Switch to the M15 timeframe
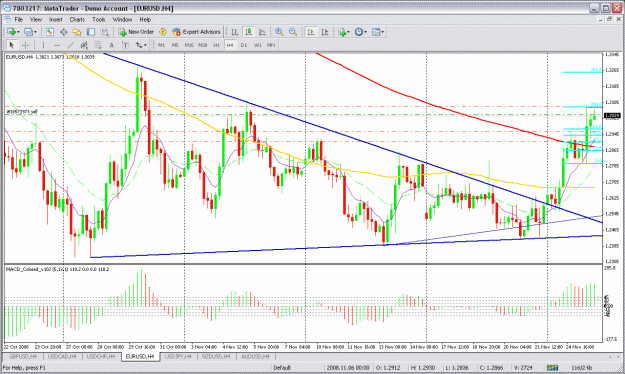This screenshot has width=625, height=374. [189, 45]
